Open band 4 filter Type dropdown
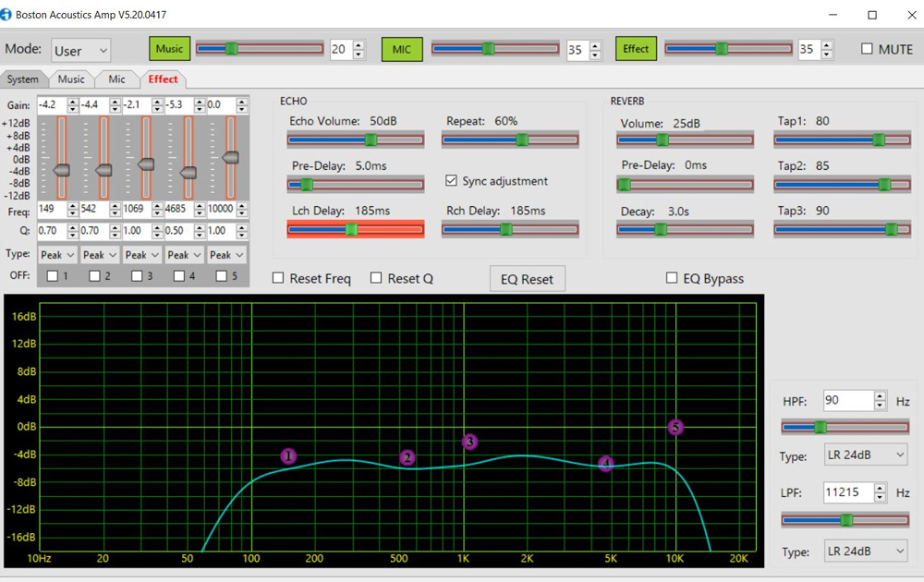The image size is (924, 582). [x=185, y=254]
